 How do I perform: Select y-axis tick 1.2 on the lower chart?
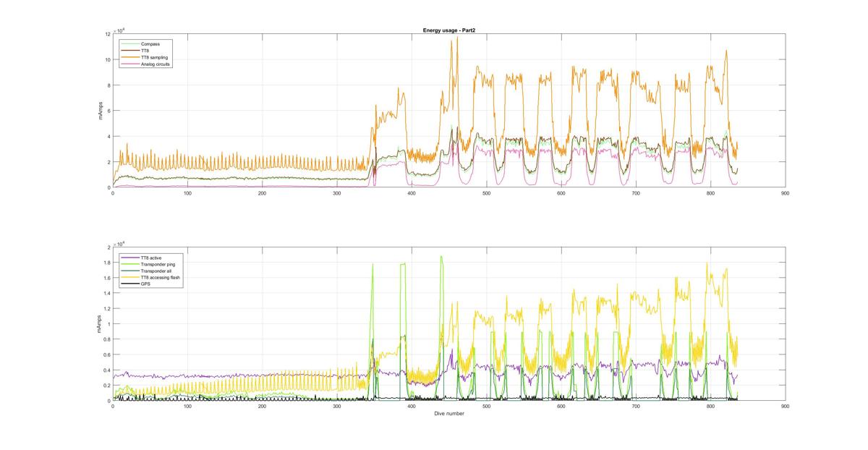click(x=107, y=309)
